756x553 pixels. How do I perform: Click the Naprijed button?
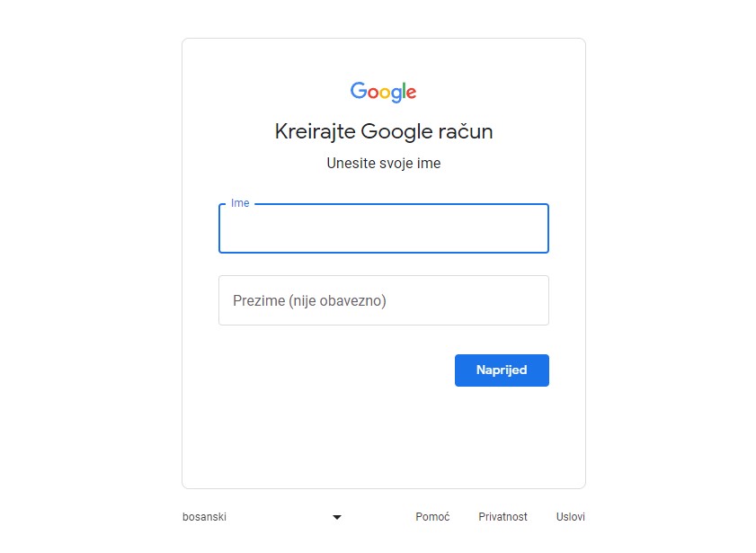(x=502, y=370)
